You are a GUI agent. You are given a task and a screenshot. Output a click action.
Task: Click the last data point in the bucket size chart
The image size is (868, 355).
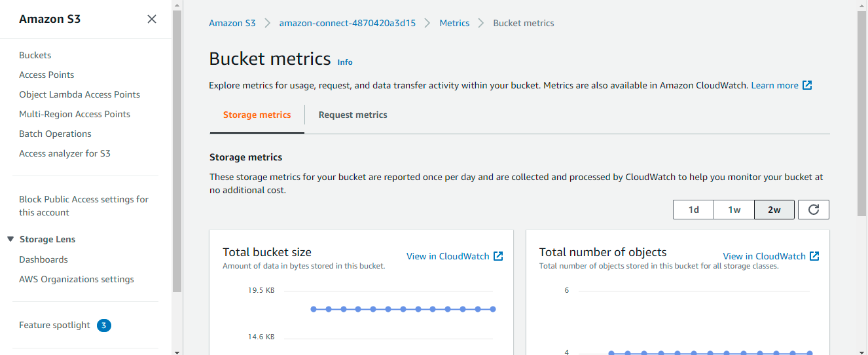[493, 309]
